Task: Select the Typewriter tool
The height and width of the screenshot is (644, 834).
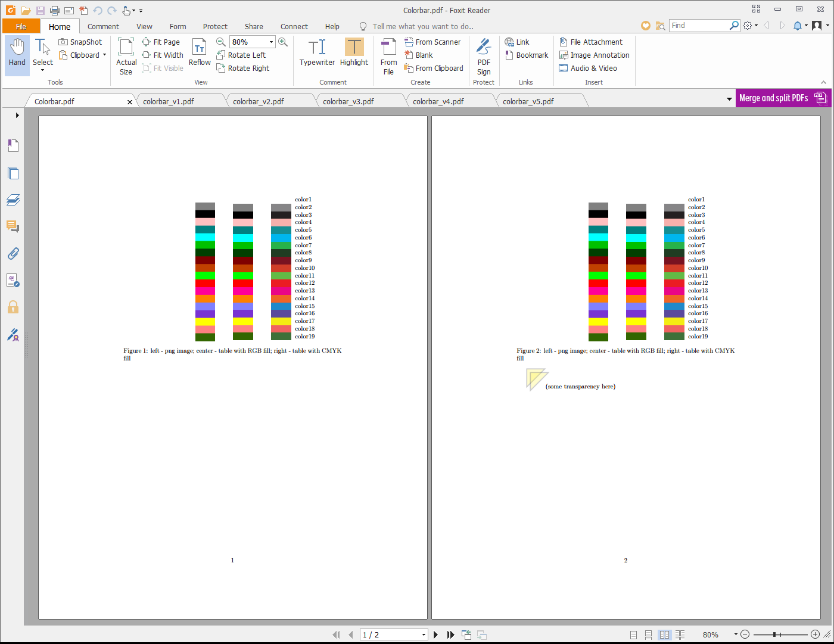Action: 317,53
